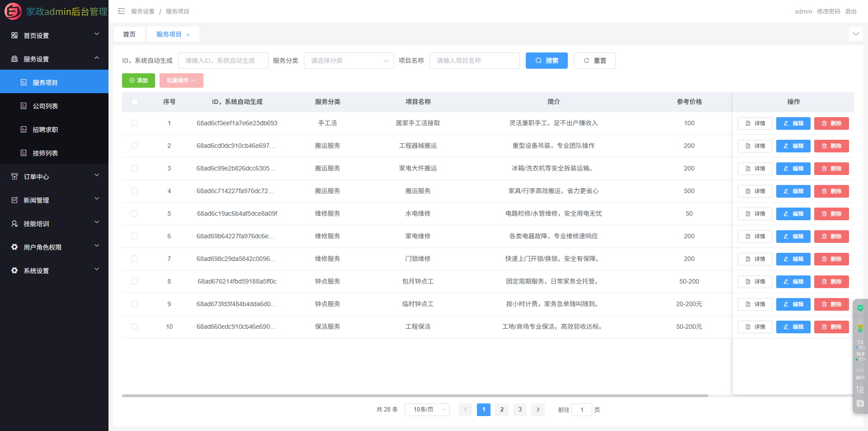Click the next page arrow in pagination
The width and height of the screenshot is (868, 431).
[538, 410]
